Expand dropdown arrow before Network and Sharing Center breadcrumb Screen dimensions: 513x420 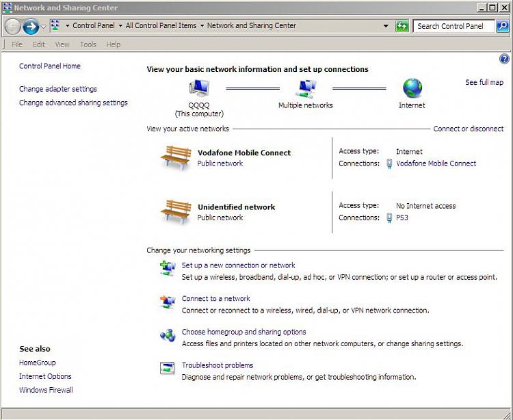202,25
